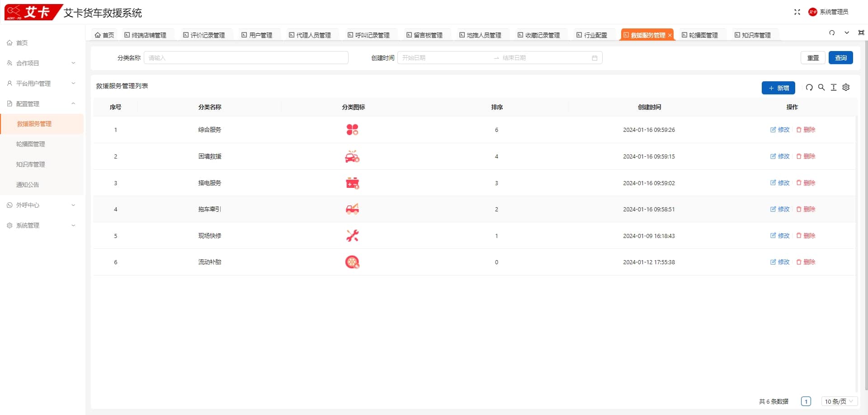Click the 开始日期 date field
This screenshot has width=868, height=415.
445,58
